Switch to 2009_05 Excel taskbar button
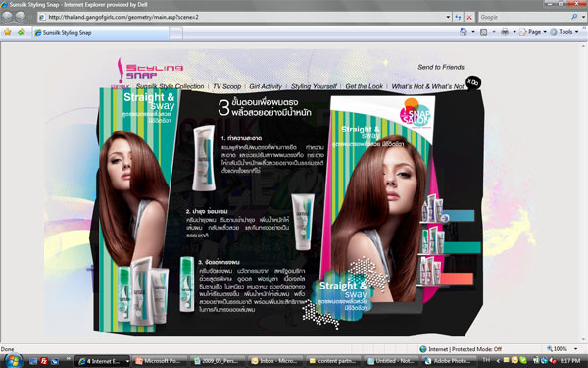The width and height of the screenshot is (588, 368). (x=218, y=361)
